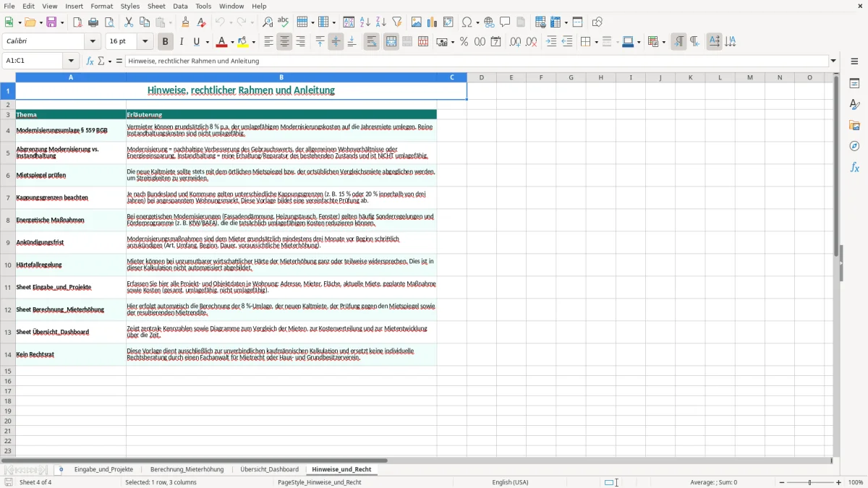Copy the selection to clipboard
868x488 pixels.
pyautogui.click(x=145, y=22)
